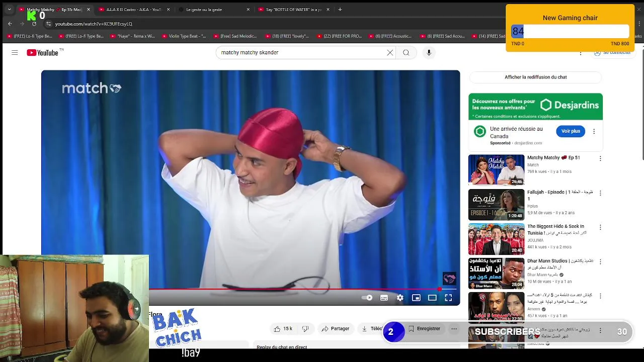The height and width of the screenshot is (362, 644).
Task: Open Fallujah Episode 1 thumbnail
Action: [496, 205]
